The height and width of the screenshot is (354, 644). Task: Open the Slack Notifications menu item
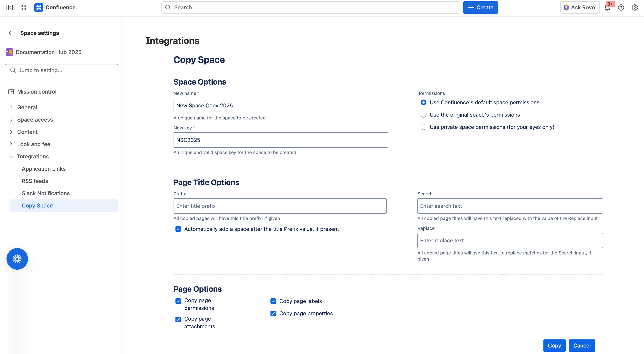[x=46, y=193]
